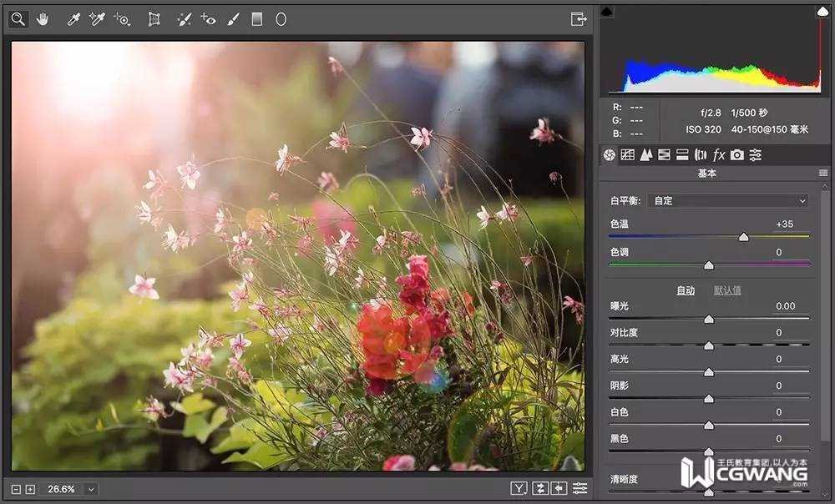Image resolution: width=835 pixels, height=504 pixels.
Task: Select the Zoom tool
Action: tap(18, 19)
